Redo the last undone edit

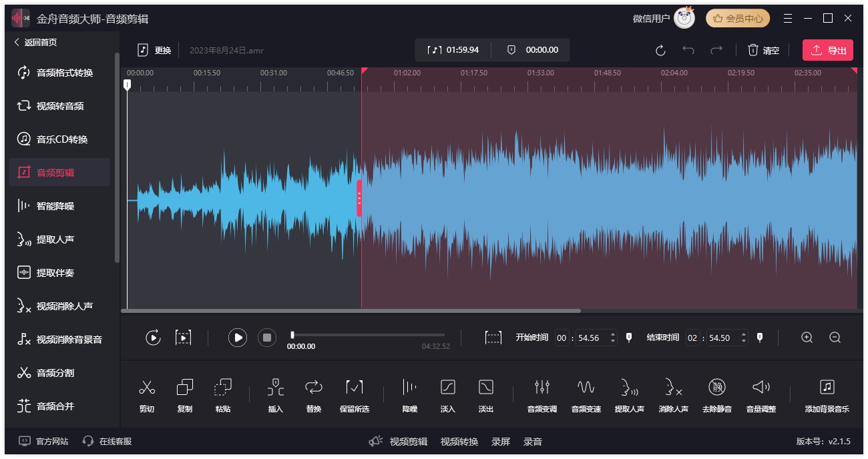point(716,50)
